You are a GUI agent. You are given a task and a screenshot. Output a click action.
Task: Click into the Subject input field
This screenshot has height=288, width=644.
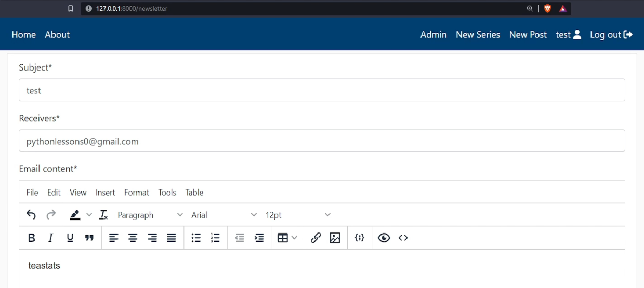(x=321, y=90)
